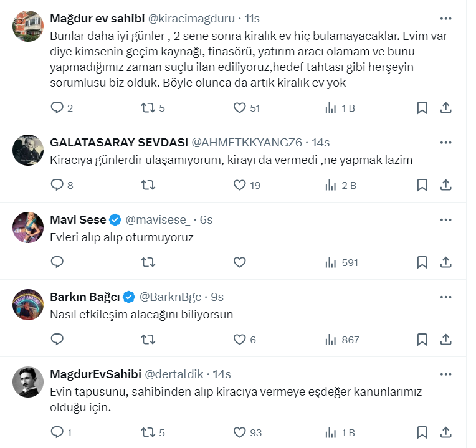The image size is (476, 448).
Task: Retweet Mavi Sese's tweet
Action: tap(148, 262)
